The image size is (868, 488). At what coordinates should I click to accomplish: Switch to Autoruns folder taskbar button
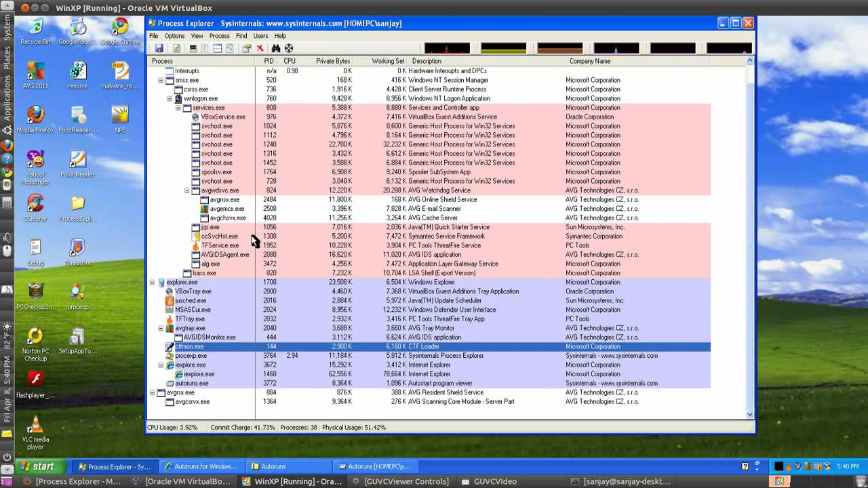point(288,466)
